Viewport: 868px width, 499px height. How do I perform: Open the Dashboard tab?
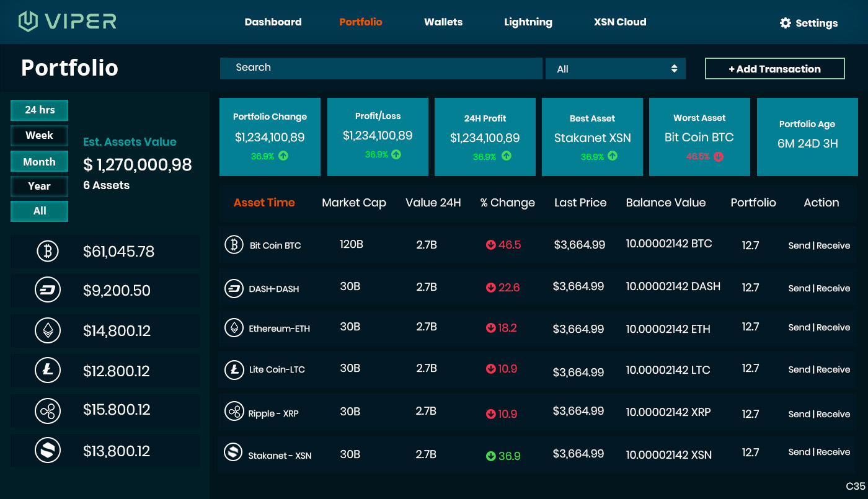coord(273,22)
